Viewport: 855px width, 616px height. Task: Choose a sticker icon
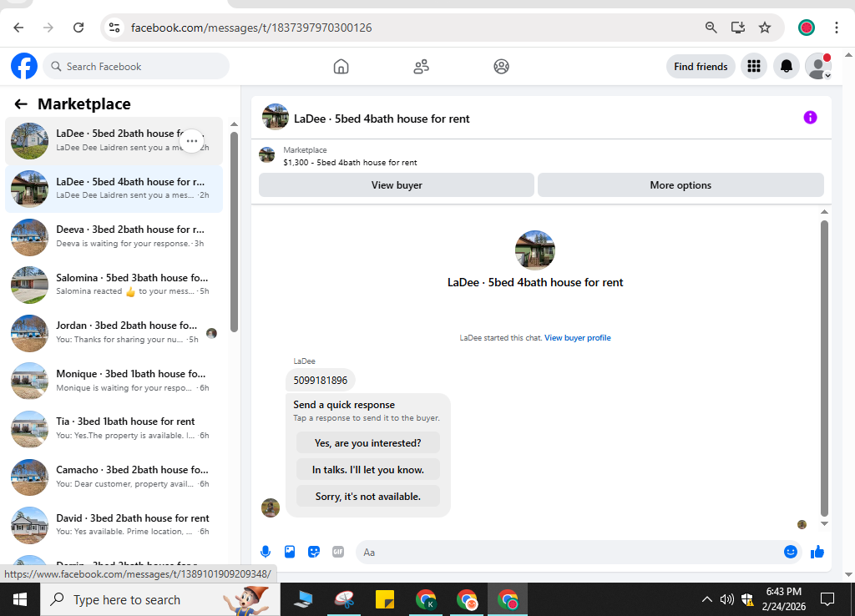[x=314, y=552]
